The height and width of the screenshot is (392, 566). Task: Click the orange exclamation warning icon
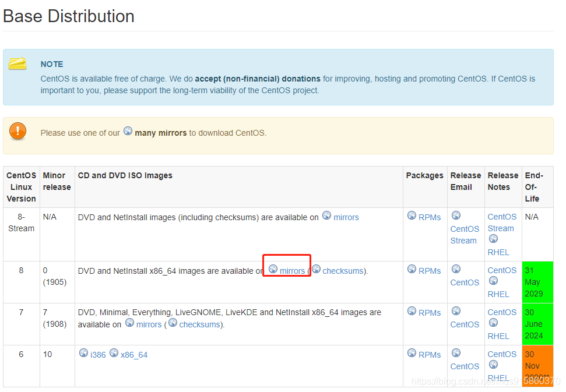point(17,131)
